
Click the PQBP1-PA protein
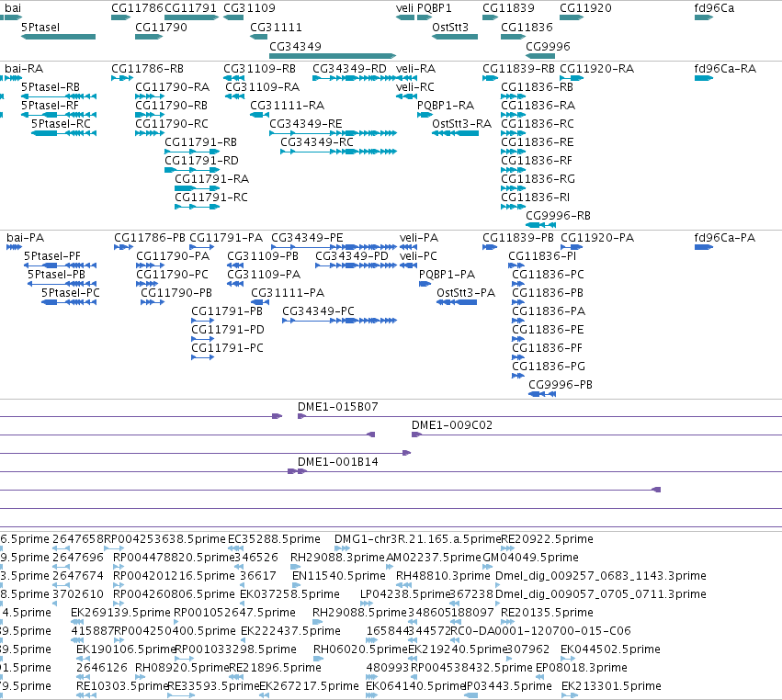pyautogui.click(x=425, y=284)
